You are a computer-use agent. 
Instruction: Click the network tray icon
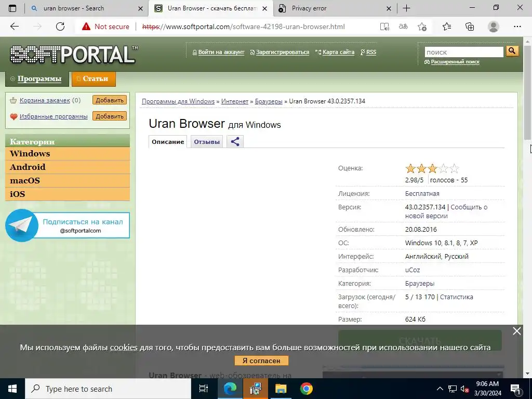453,389
